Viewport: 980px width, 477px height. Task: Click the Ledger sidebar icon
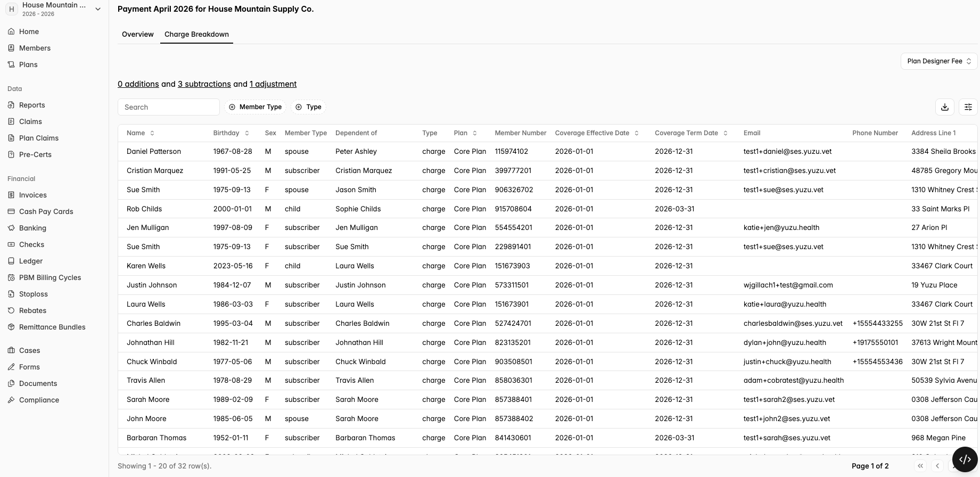[x=11, y=261]
